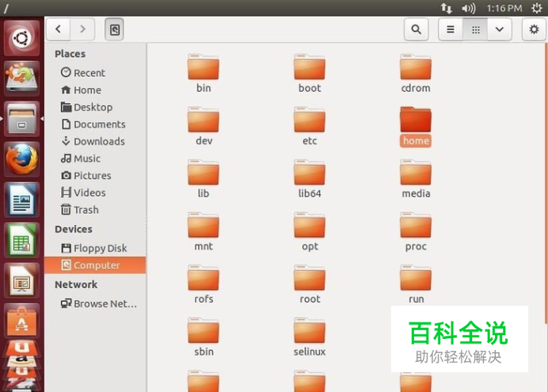
Task: Go forward with the forward arrow button
Action: tap(82, 29)
